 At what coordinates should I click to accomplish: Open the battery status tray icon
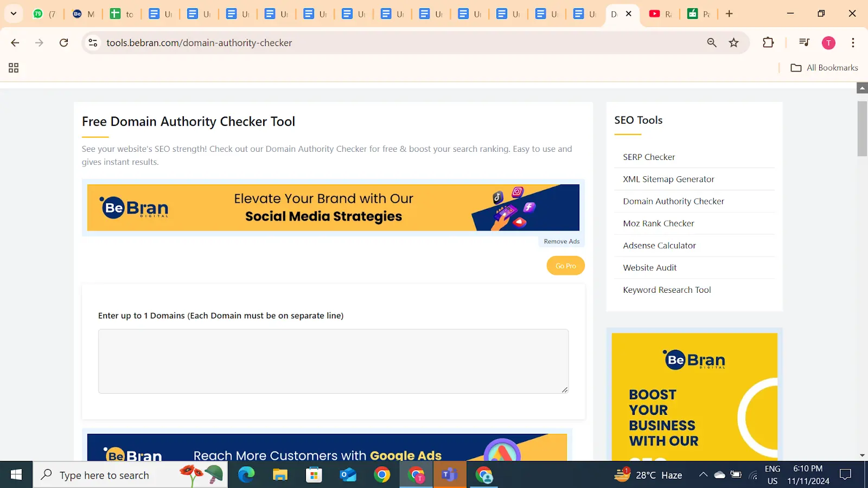tap(736, 475)
